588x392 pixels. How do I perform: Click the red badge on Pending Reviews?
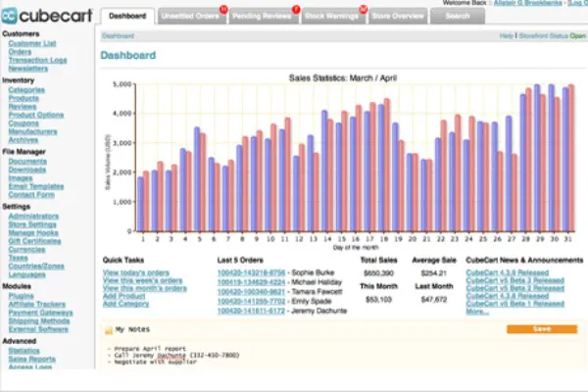click(x=295, y=8)
